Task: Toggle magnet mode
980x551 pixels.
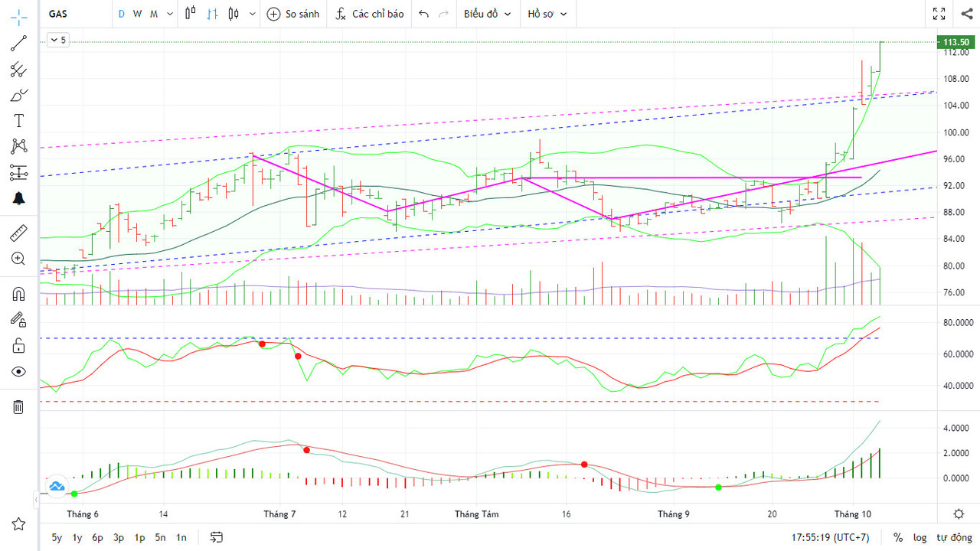Action: click(18, 293)
